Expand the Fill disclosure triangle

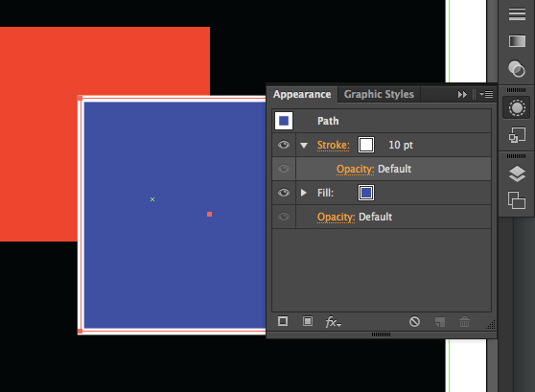[x=303, y=193]
